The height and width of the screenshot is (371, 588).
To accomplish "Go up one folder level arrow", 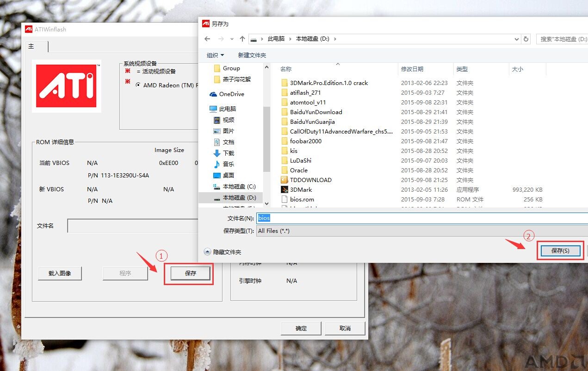I will pyautogui.click(x=242, y=39).
